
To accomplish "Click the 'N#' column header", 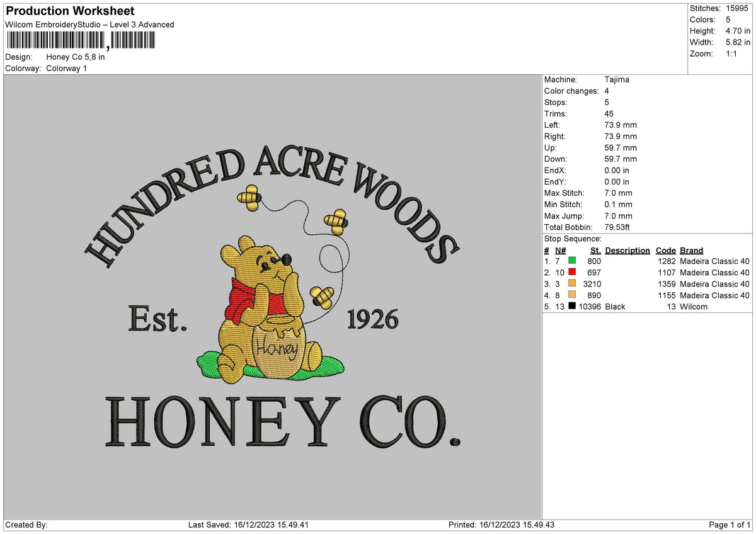I will pos(560,250).
